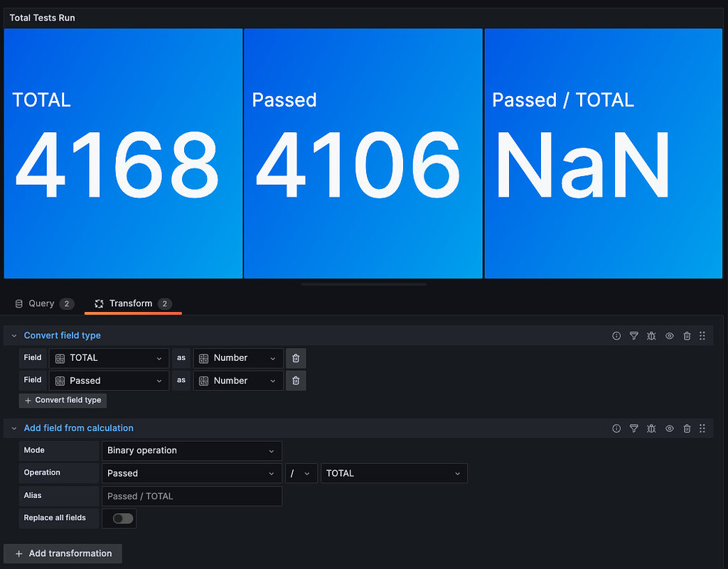Disable Convert field type using its eye icon
This screenshot has width=728, height=569.
(669, 335)
